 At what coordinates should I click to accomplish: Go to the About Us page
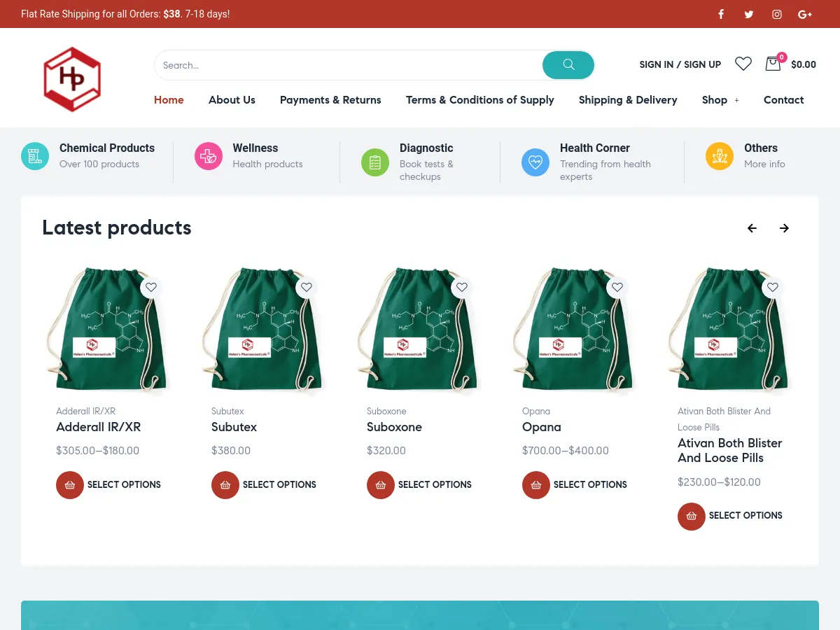pyautogui.click(x=232, y=100)
